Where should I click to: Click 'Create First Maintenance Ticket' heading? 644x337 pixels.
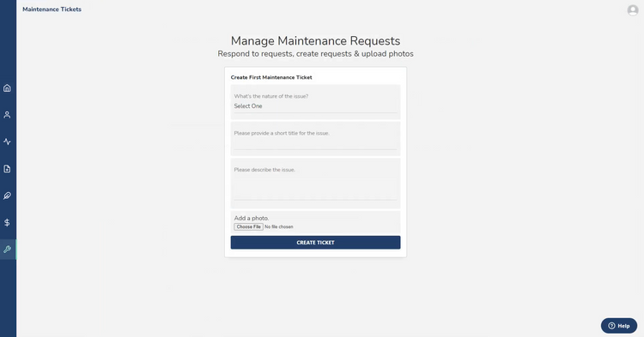click(x=271, y=77)
